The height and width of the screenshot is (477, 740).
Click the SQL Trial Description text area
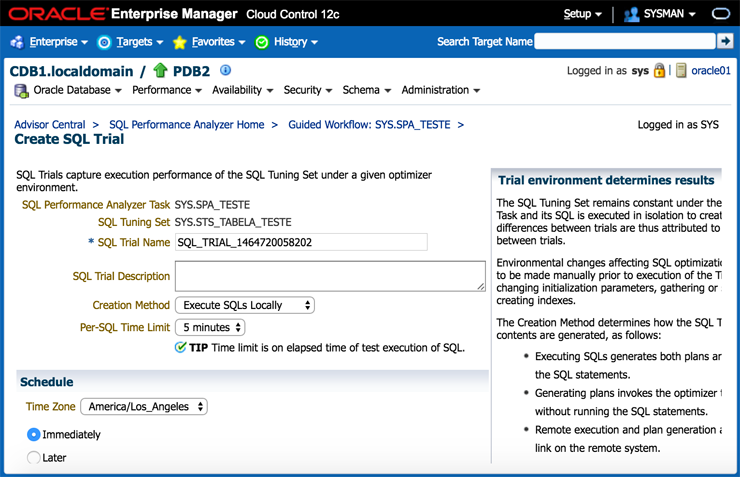[x=330, y=276]
